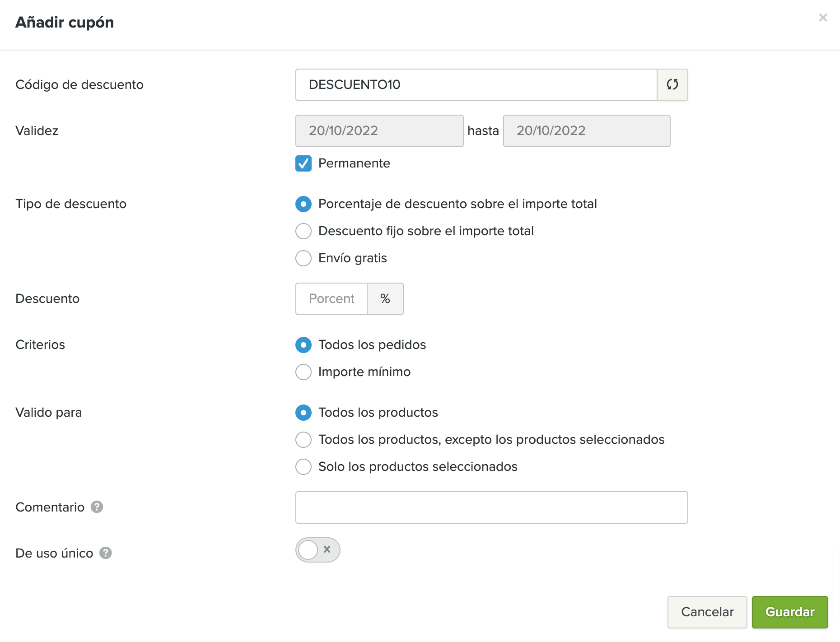This screenshot has width=840, height=642.
Task: Click the Comentario text field
Action: coord(491,507)
